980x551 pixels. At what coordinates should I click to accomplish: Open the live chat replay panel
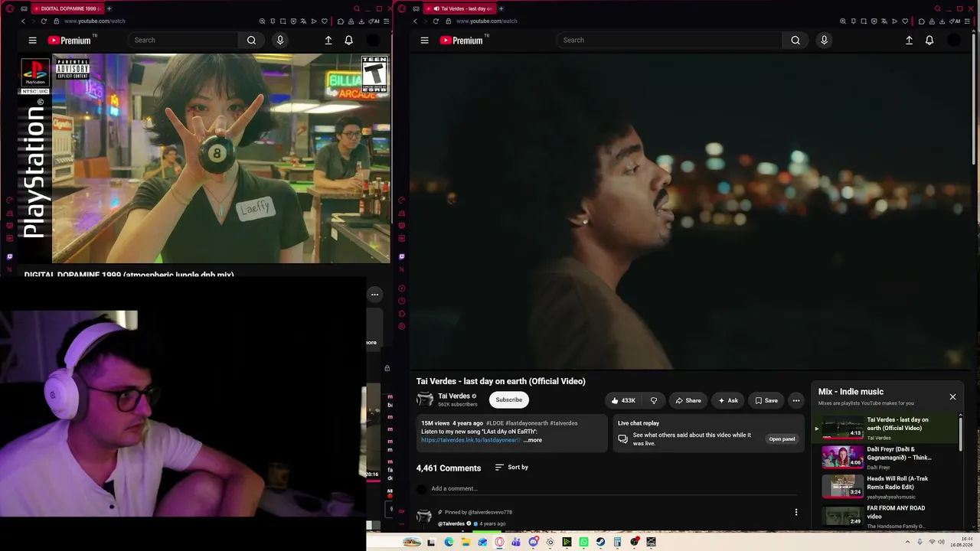[782, 439]
